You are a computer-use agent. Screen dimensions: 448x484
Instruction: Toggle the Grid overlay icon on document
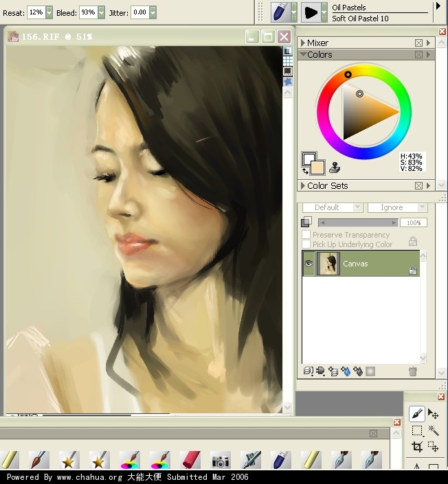click(288, 61)
